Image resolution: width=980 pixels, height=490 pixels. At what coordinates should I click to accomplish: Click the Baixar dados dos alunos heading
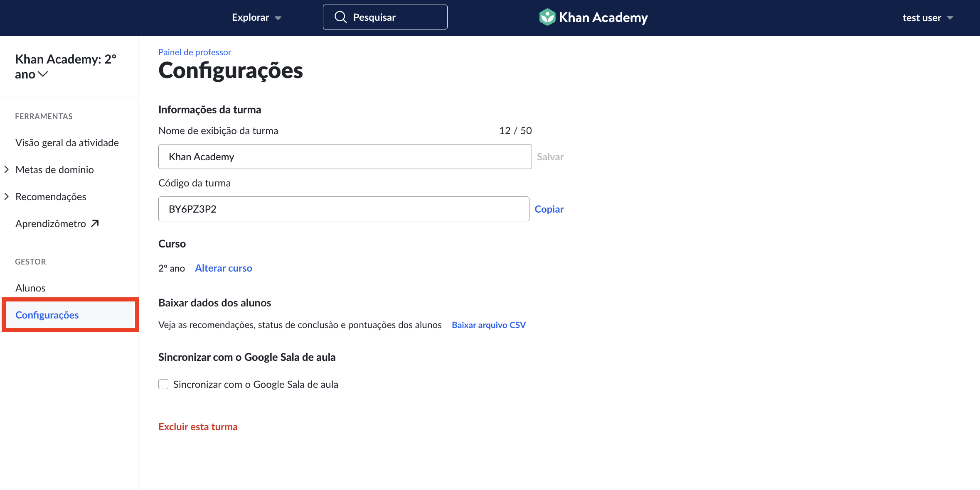[214, 303]
